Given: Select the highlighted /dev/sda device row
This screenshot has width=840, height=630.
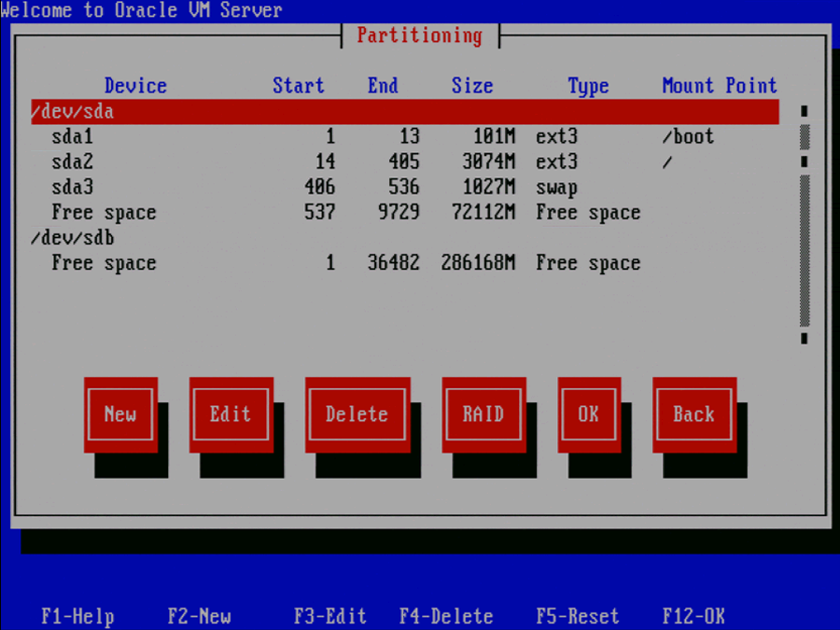Looking at the screenshot, I should point(405,111).
